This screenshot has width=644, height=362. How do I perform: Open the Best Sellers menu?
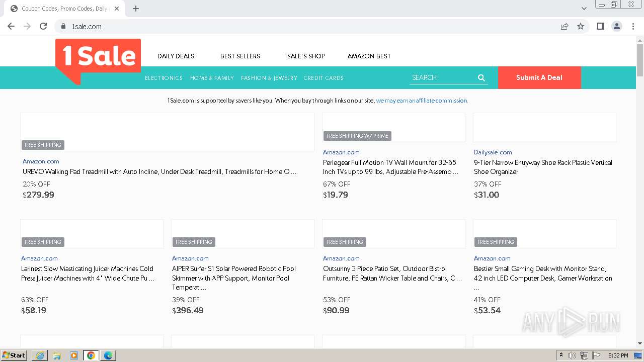(x=240, y=56)
